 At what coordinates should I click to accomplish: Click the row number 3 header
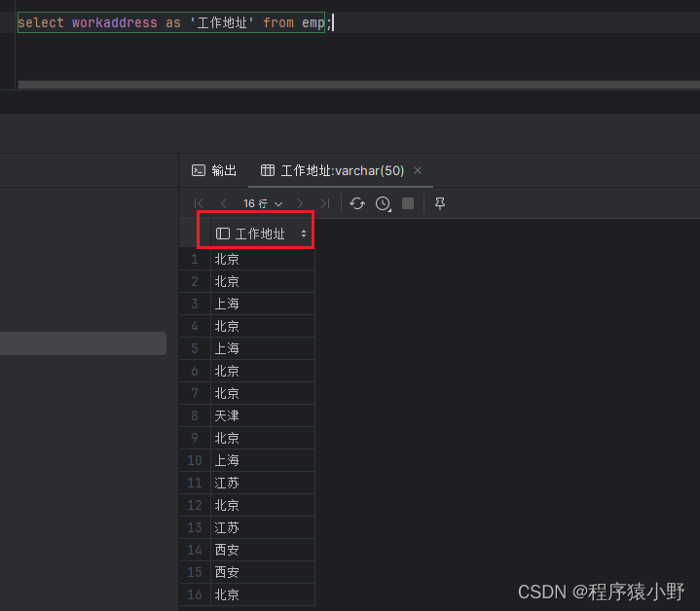[x=195, y=304]
